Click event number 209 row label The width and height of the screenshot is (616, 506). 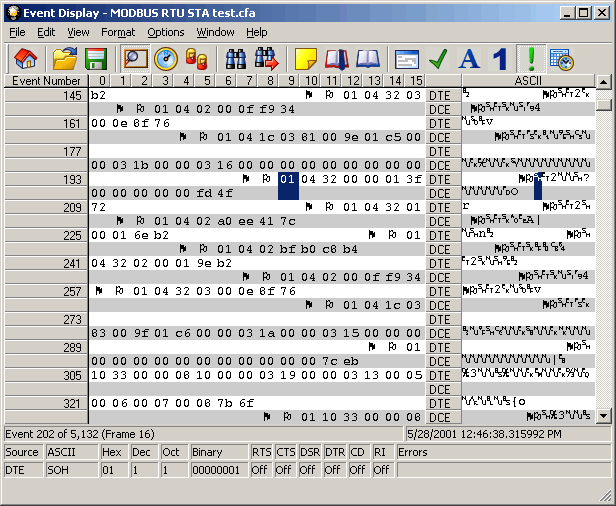(x=45, y=208)
